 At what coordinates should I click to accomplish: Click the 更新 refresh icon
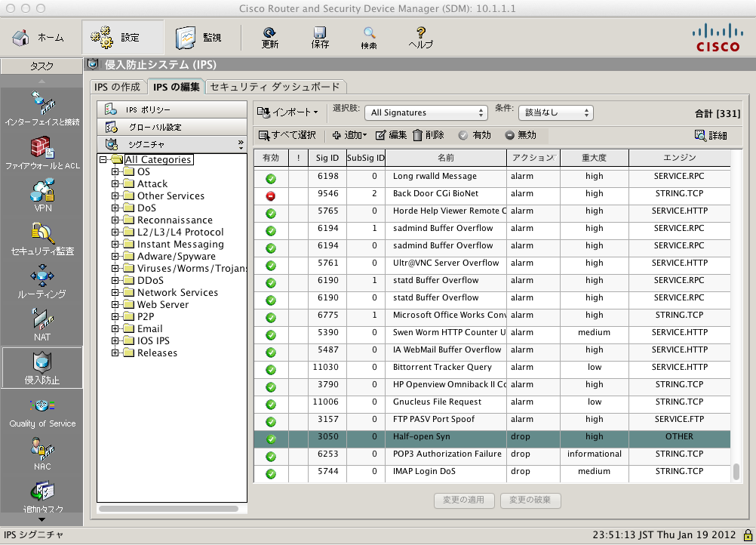(x=270, y=38)
